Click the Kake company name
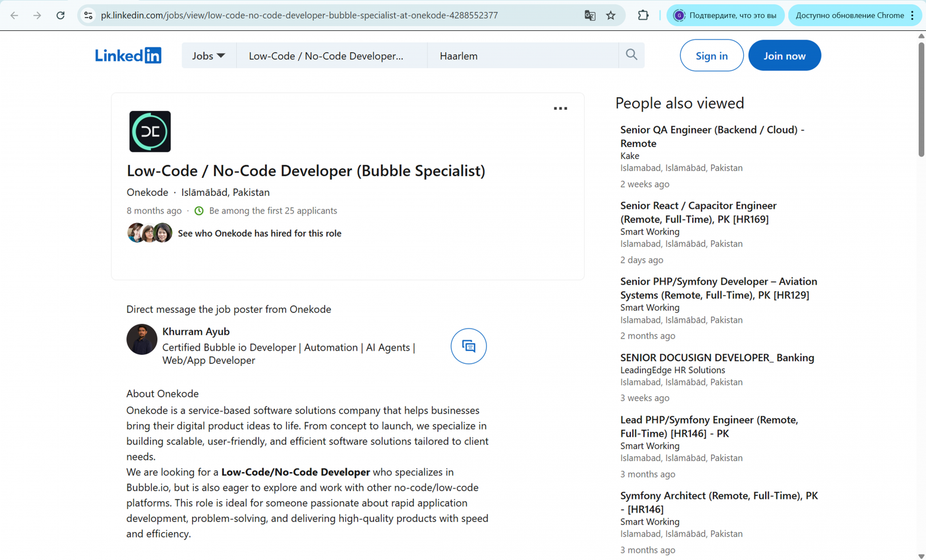The width and height of the screenshot is (926, 560). coord(630,156)
